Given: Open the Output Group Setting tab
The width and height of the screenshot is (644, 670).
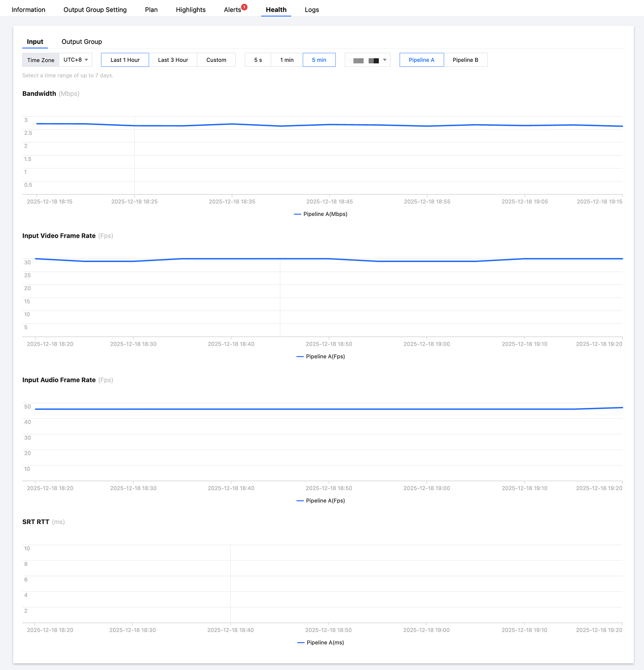Looking at the screenshot, I should coord(95,10).
